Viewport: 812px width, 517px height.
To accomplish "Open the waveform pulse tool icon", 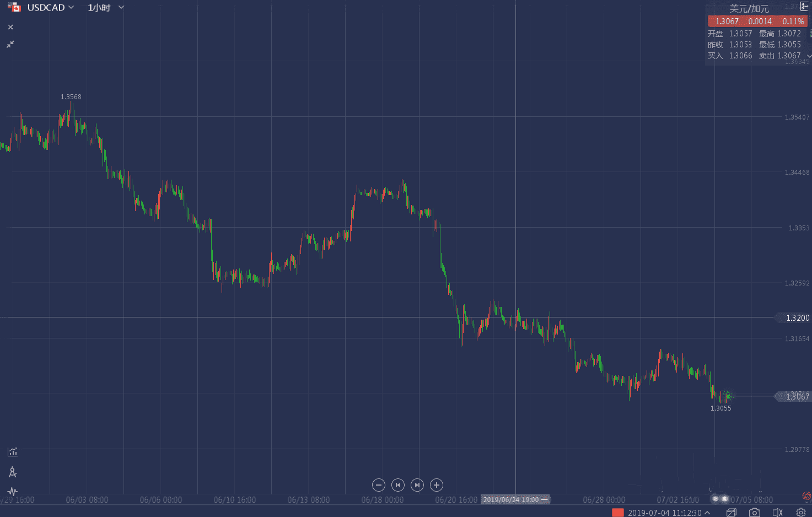I will tap(13, 491).
